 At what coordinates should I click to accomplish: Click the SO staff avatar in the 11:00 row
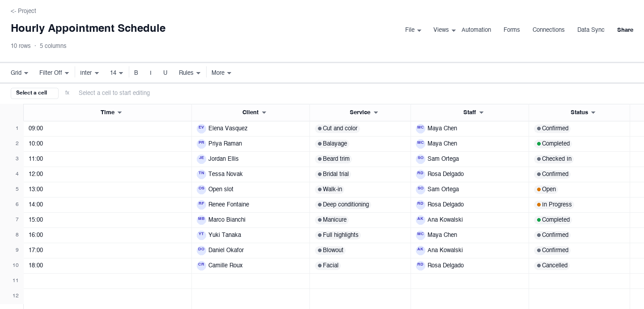click(x=420, y=159)
